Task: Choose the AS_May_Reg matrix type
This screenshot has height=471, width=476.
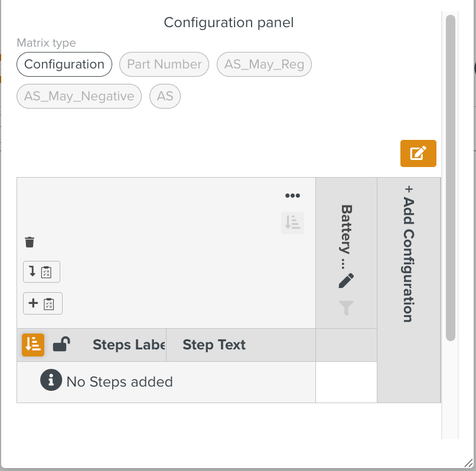Action: pos(264,64)
